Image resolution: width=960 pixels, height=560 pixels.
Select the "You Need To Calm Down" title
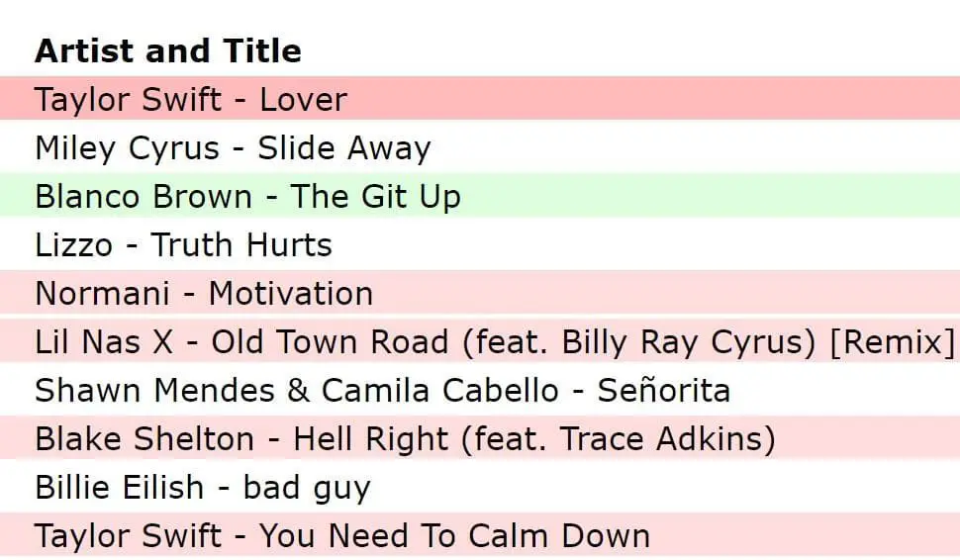click(454, 535)
